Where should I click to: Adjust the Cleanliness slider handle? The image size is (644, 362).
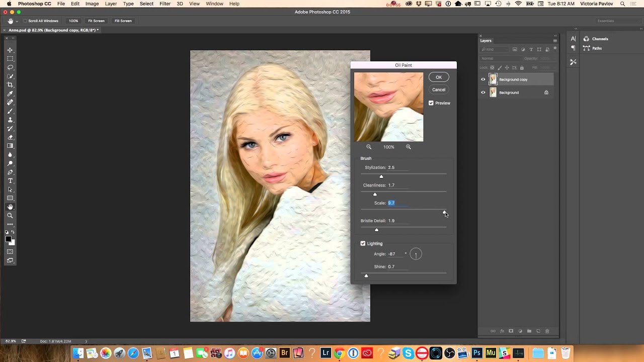click(x=375, y=194)
